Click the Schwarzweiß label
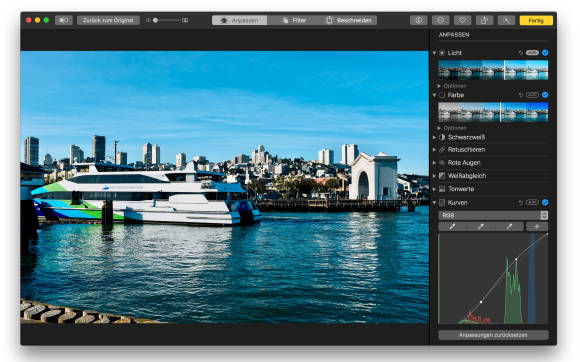Screen dimensions: 580x362 tap(466, 137)
